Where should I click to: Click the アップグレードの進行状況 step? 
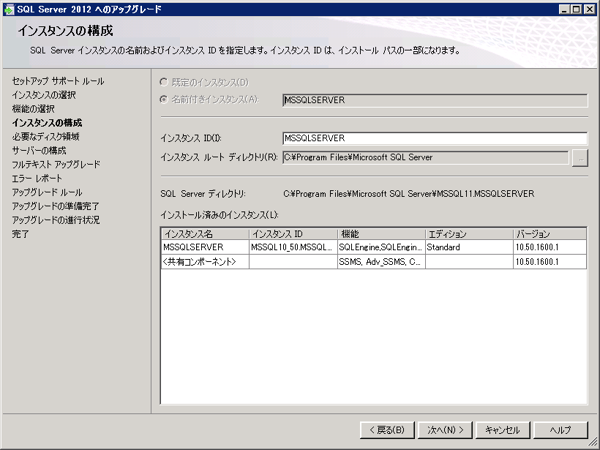(x=55, y=220)
